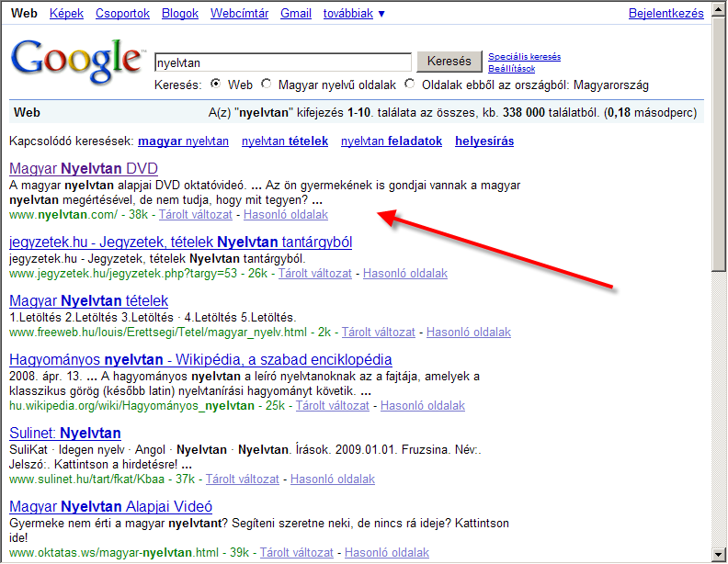Go to Blogok in the top navigation
This screenshot has height=564, width=728.
(180, 14)
